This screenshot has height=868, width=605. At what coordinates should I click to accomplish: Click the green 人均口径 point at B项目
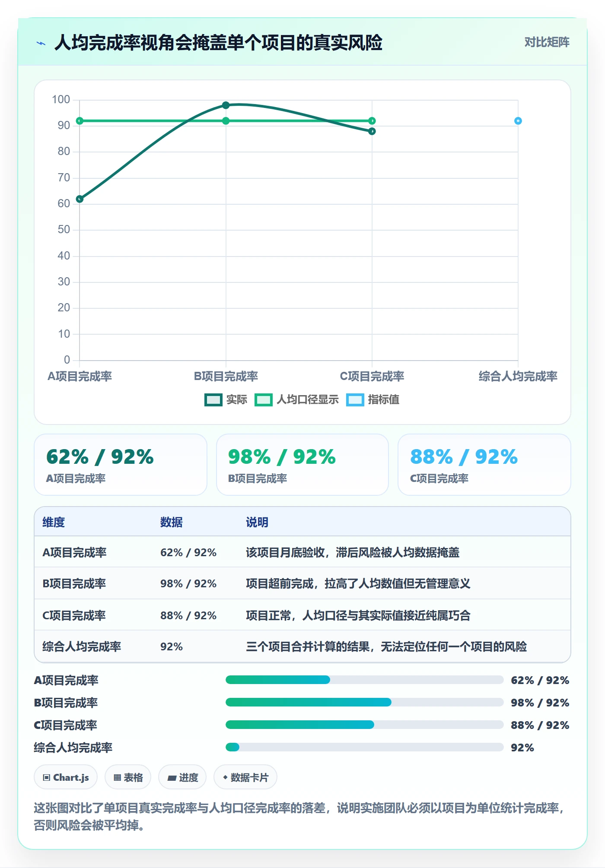point(226,121)
